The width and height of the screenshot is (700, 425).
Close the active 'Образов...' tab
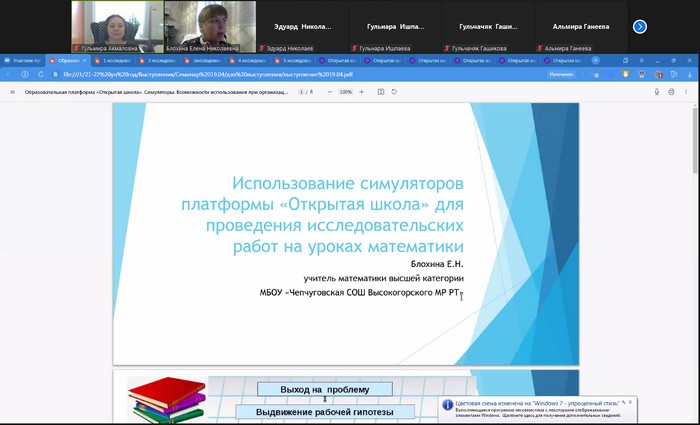click(x=84, y=61)
